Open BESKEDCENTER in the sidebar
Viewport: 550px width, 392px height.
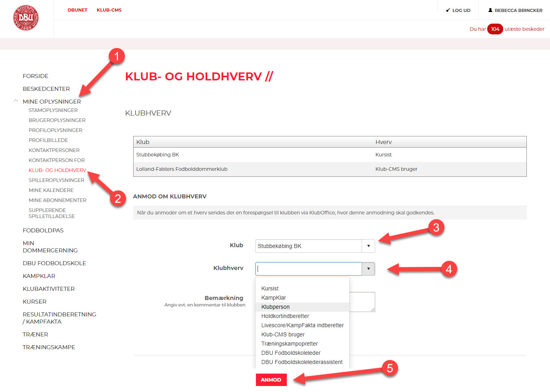coord(46,89)
